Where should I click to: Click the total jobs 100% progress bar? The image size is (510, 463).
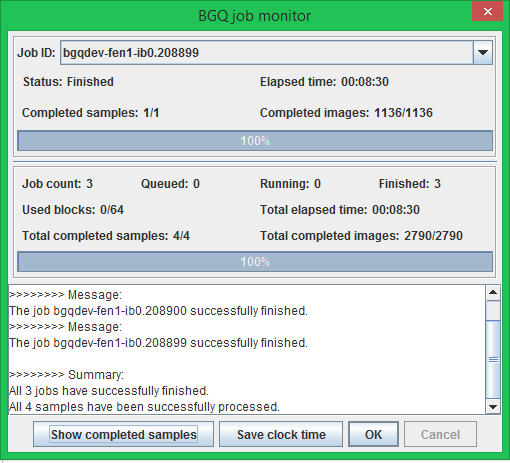point(255,262)
